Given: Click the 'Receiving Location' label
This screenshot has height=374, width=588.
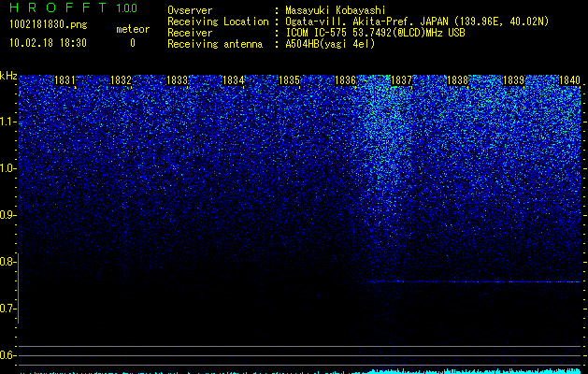Looking at the screenshot, I should (218, 22).
